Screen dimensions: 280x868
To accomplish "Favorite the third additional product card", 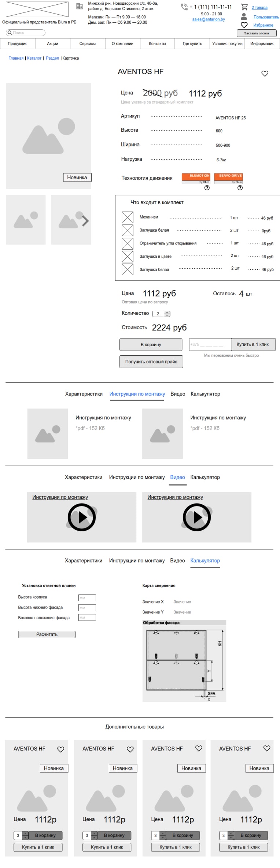I will pos(199,749).
